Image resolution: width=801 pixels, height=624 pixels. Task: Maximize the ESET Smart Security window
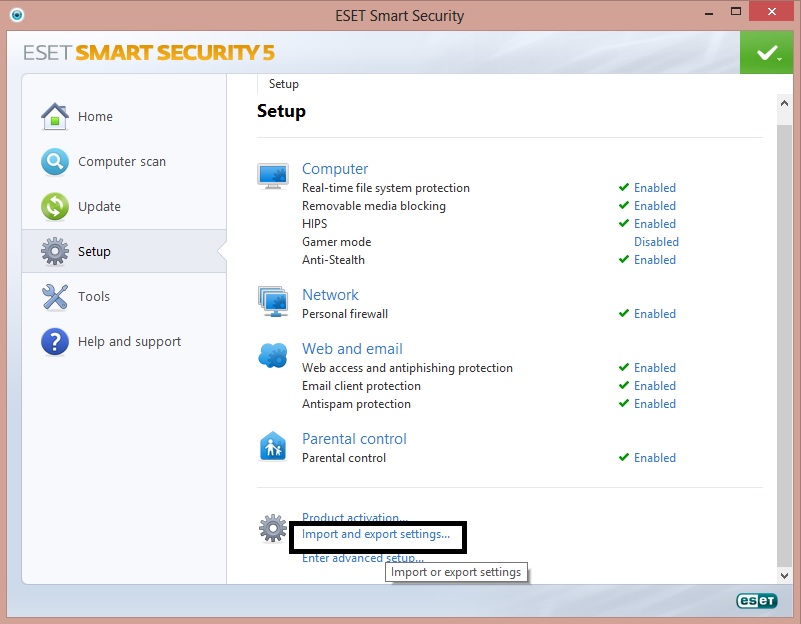tap(736, 12)
